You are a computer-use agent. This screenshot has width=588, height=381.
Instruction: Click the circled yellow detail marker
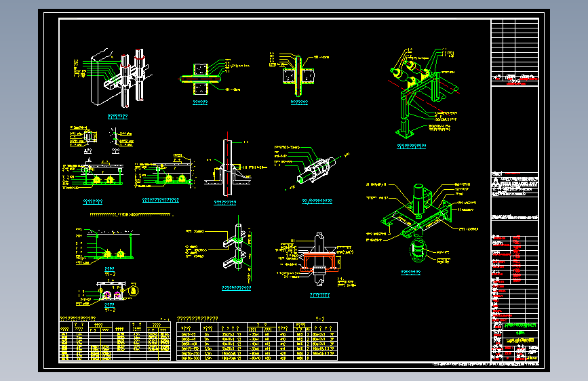click(133, 291)
